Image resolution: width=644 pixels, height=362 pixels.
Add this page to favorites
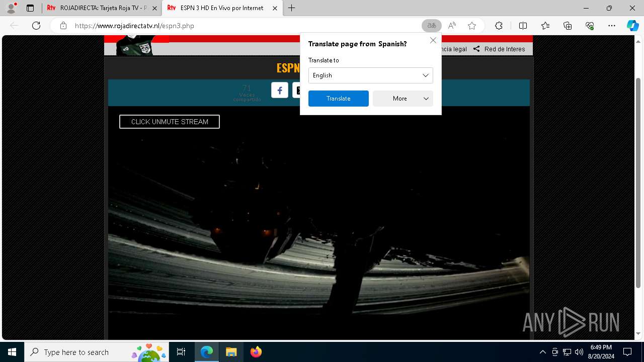pyautogui.click(x=472, y=26)
